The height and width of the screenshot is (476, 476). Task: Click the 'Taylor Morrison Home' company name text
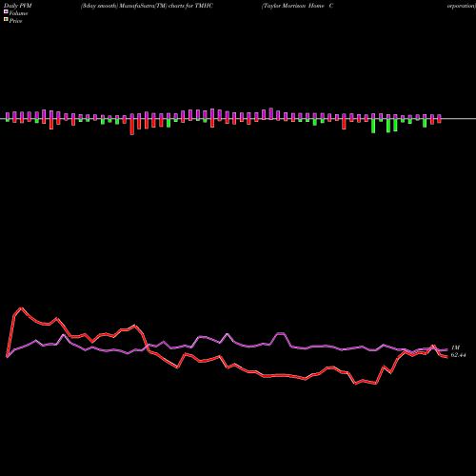coord(293,6)
